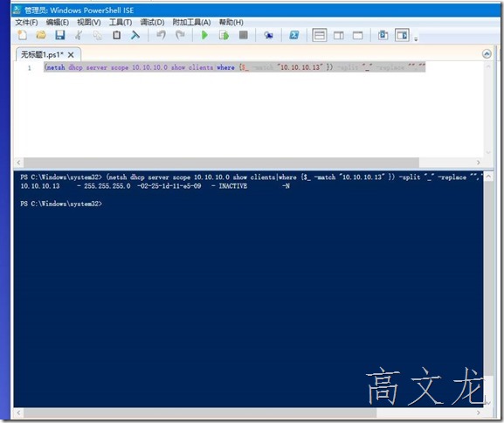The width and height of the screenshot is (504, 423).
Task: Click the Undo arrow icon
Action: pos(161,35)
